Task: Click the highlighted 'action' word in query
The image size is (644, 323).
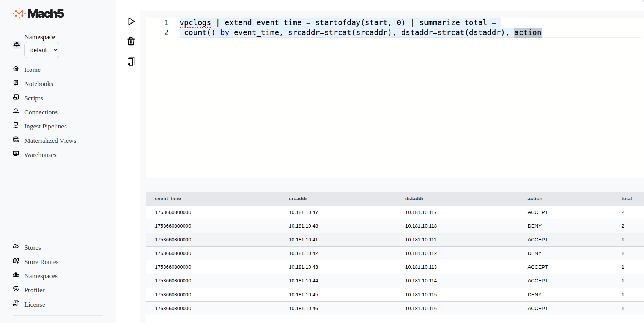Action: point(528,32)
